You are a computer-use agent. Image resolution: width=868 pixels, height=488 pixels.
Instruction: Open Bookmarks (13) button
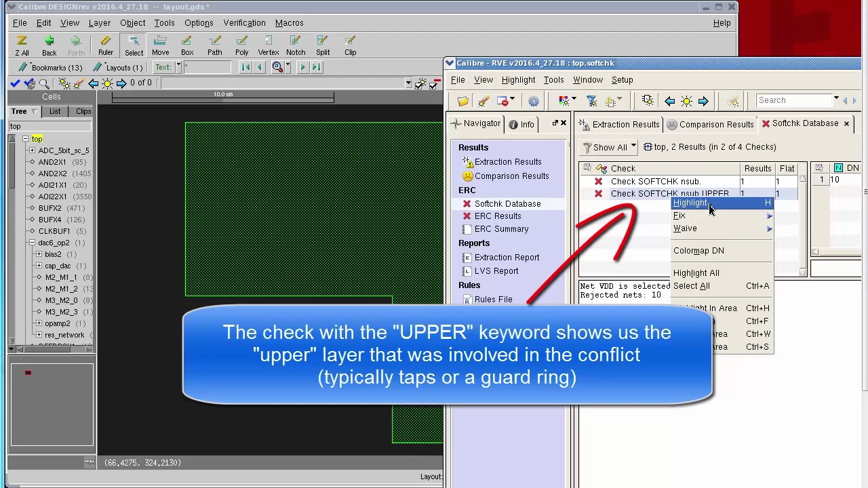50,68
